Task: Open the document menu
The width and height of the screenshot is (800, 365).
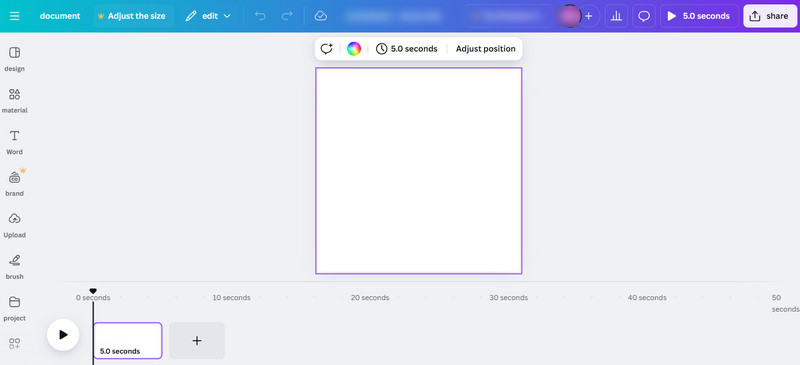Action: coord(60,16)
